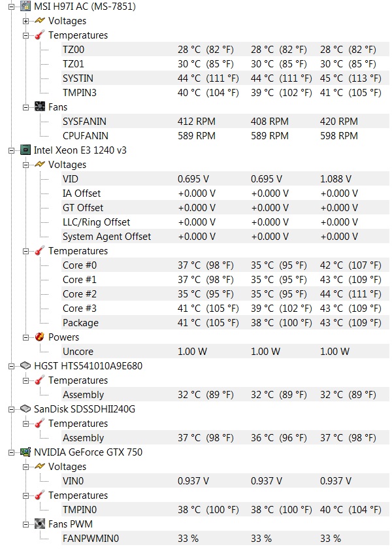The image size is (392, 553).
Task: Click the Fans icon under the motherboard
Action: click(40, 107)
